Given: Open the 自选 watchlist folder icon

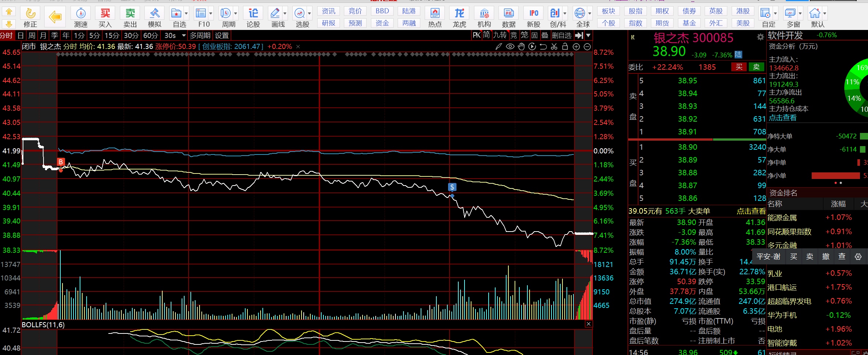Looking at the screenshot, I should (x=177, y=14).
